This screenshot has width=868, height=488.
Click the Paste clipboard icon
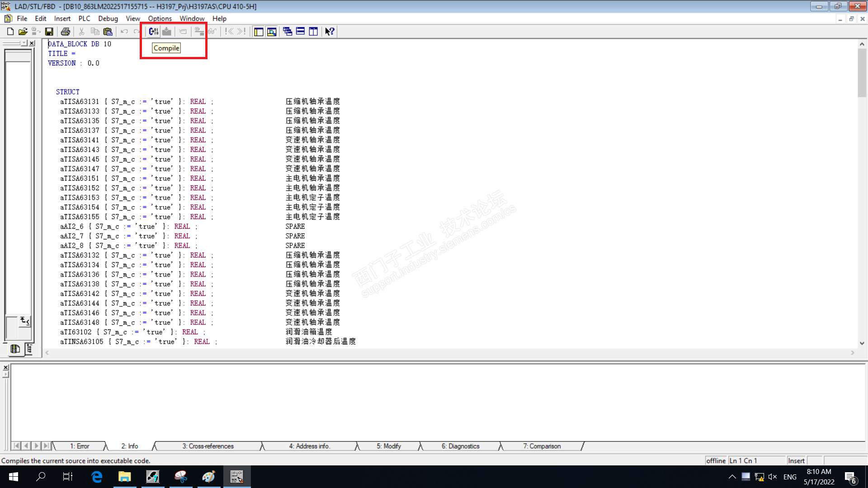pos(108,32)
